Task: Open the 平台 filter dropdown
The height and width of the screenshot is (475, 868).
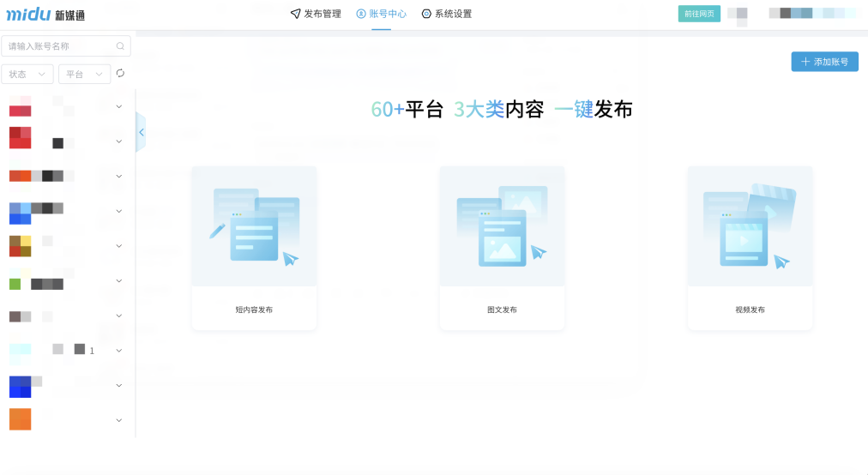Action: point(84,75)
